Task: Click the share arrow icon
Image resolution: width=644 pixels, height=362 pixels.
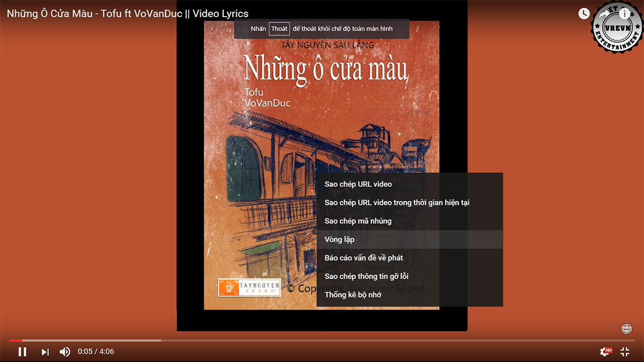Action: [604, 14]
